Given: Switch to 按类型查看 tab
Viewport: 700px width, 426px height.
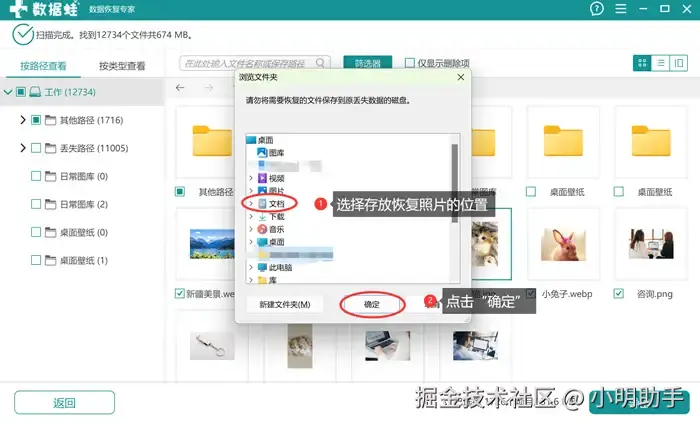Looking at the screenshot, I should (122, 66).
